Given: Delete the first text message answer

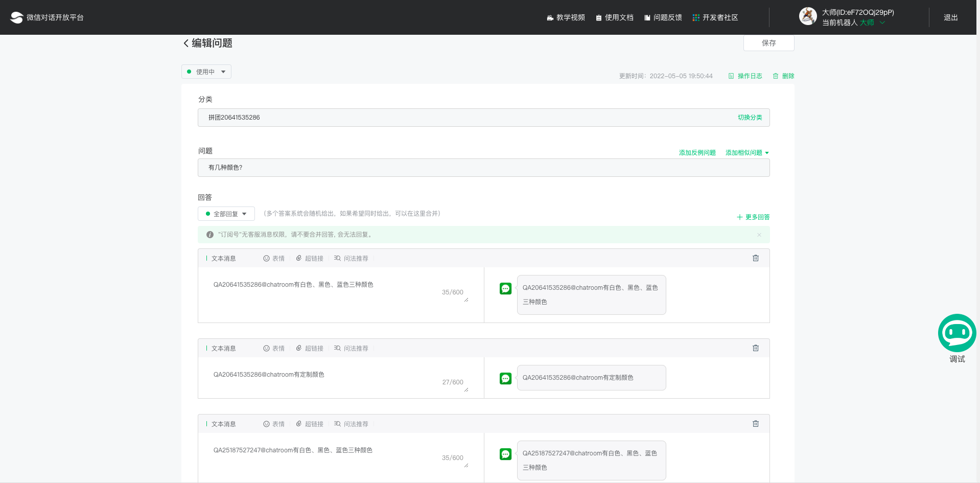Looking at the screenshot, I should pyautogui.click(x=755, y=258).
